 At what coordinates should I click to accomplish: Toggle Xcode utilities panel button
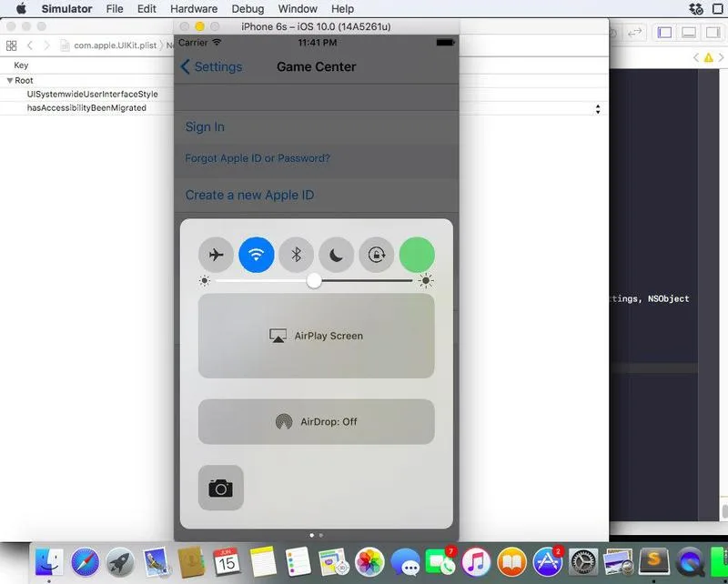pyautogui.click(x=713, y=33)
